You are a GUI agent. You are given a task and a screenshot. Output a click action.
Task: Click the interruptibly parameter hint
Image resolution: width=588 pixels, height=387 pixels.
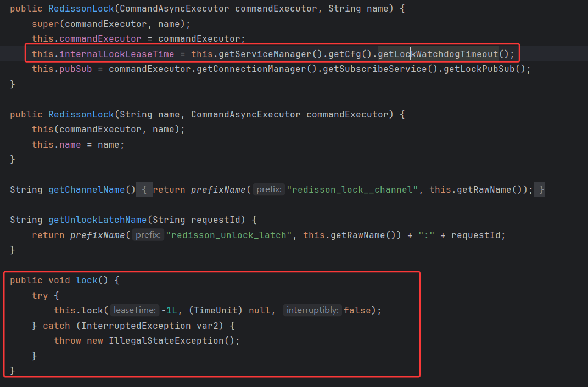click(x=313, y=311)
